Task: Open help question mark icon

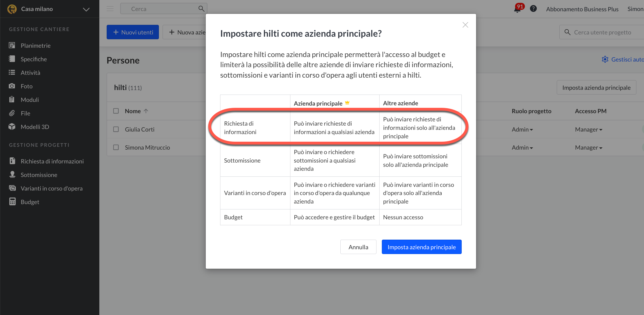Action: point(533,9)
